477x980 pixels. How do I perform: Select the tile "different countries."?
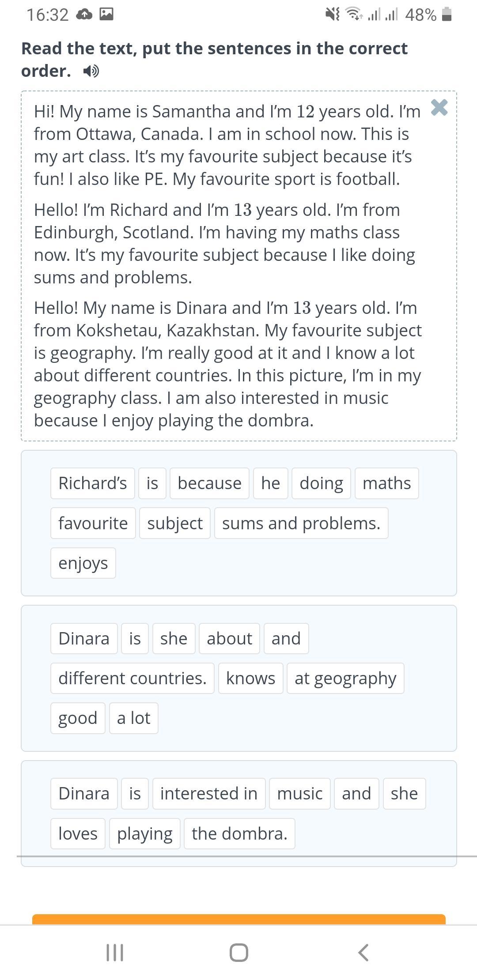pyautogui.click(x=132, y=678)
